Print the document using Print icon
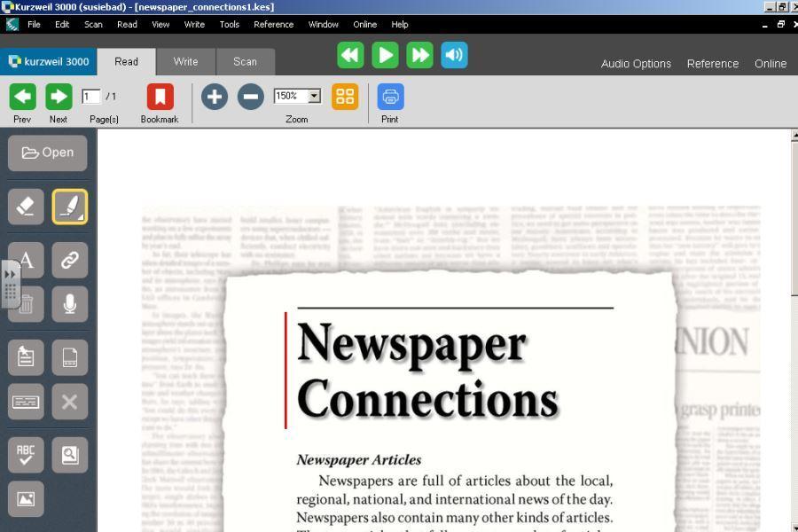Screen dimensions: 798x532 (x=390, y=97)
